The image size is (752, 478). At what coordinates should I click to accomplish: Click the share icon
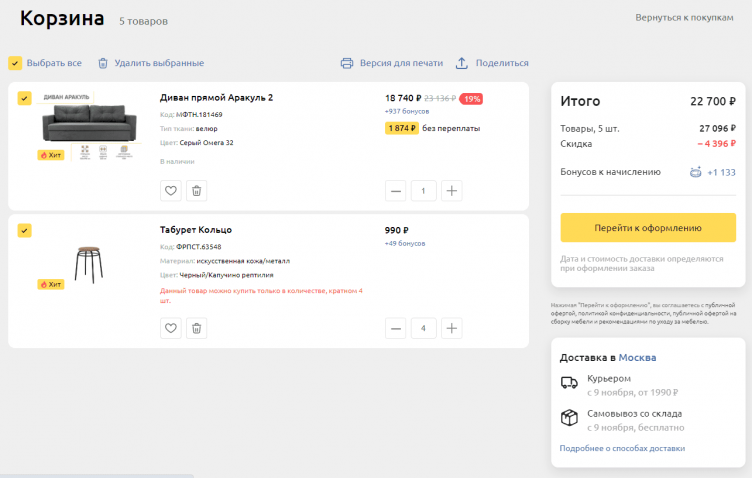(x=461, y=63)
